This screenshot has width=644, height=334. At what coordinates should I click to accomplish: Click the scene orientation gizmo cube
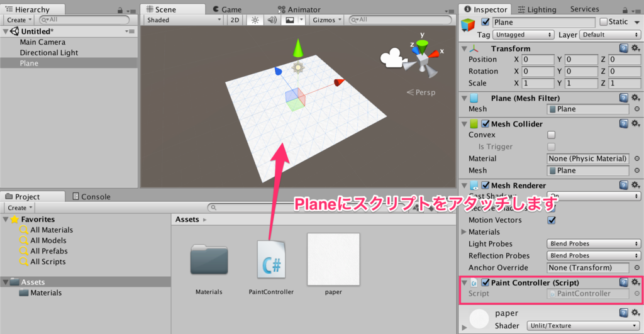423,60
